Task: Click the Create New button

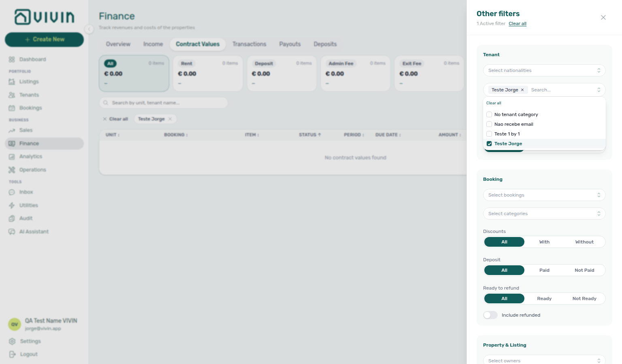Action: pyautogui.click(x=44, y=39)
